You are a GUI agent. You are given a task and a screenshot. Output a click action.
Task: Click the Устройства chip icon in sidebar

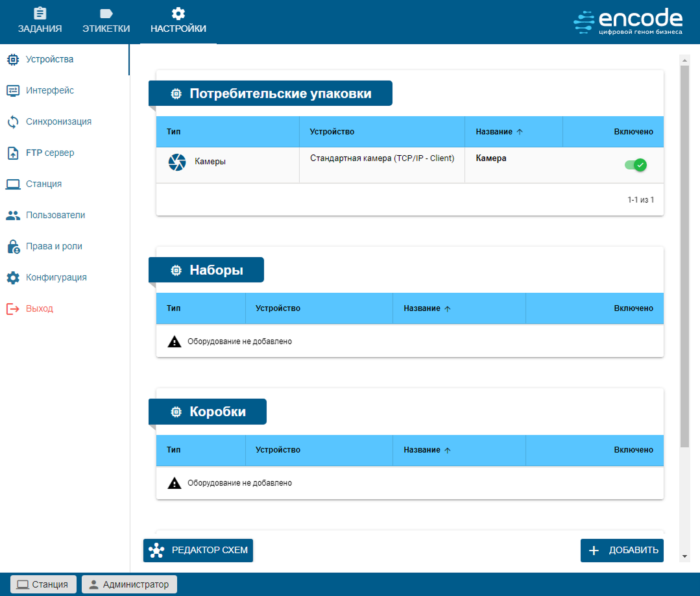13,60
